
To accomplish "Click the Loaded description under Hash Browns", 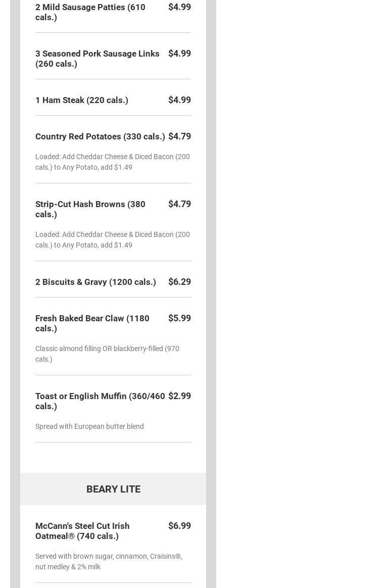I will point(112,239).
